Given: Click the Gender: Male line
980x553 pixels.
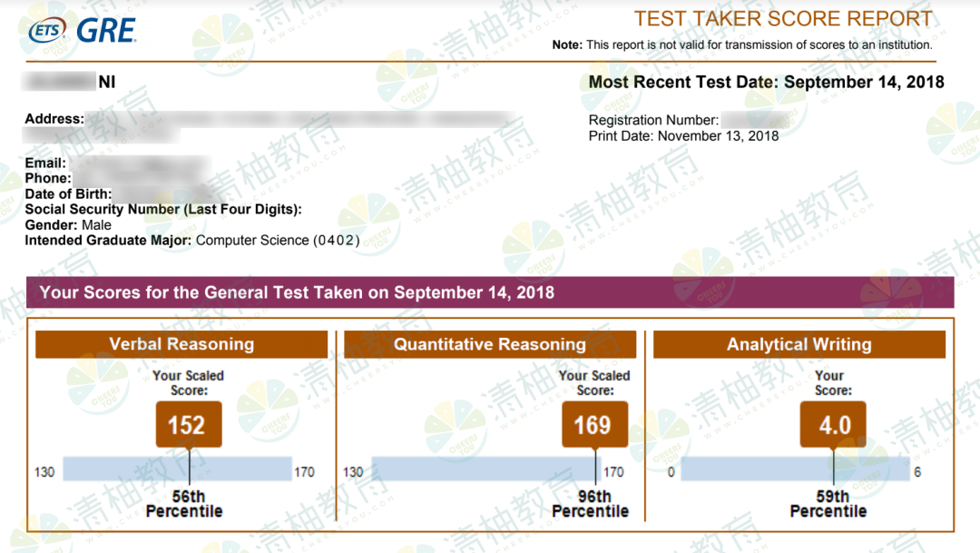Looking at the screenshot, I should click(68, 225).
